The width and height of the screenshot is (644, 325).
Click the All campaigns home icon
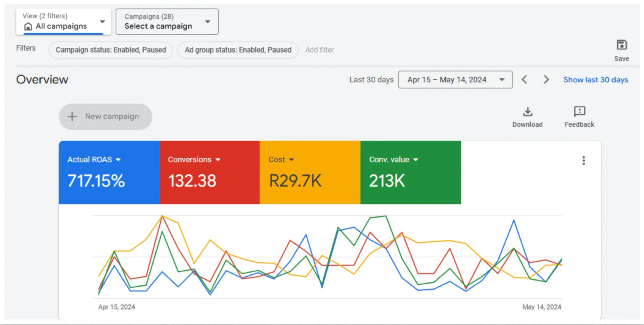(x=28, y=26)
